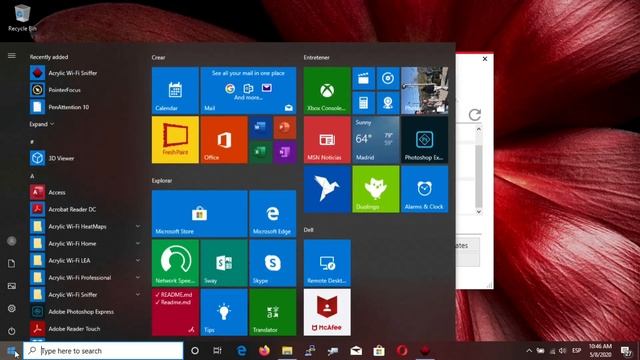The image size is (640, 360).
Task: Open the Microsoft Edge tile
Action: point(273,213)
